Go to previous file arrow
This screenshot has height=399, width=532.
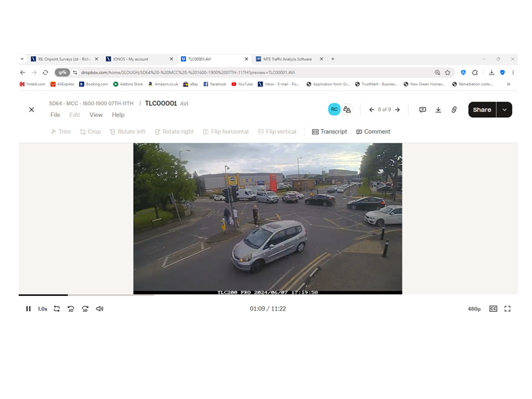click(x=372, y=110)
